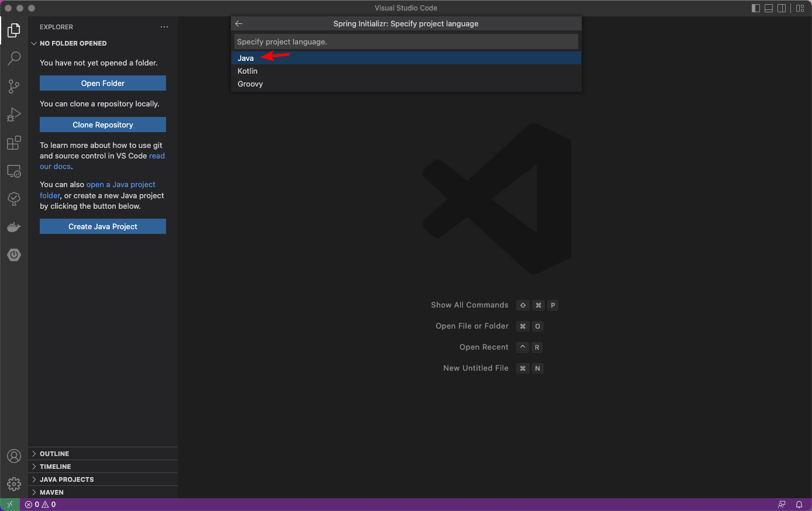Expand the Java Projects section
Viewport: 812px width, 511px height.
click(x=103, y=479)
